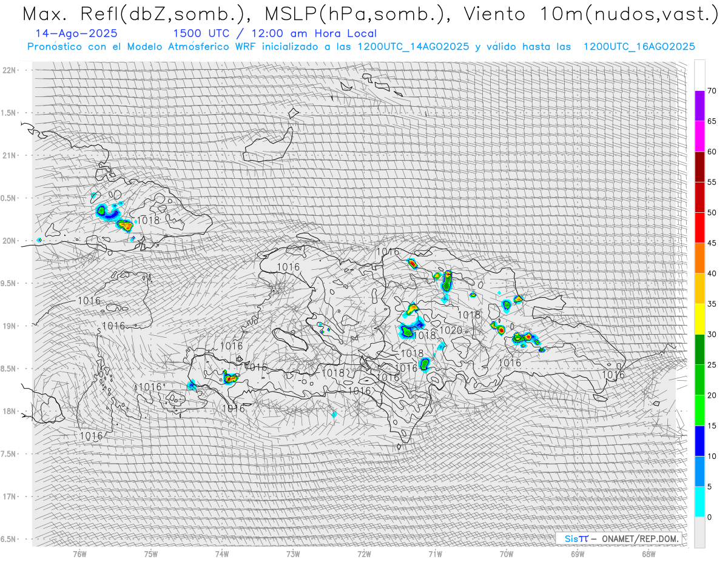Select the date text '14-Ago-2025'
This screenshot has width=728, height=562.
(76, 33)
